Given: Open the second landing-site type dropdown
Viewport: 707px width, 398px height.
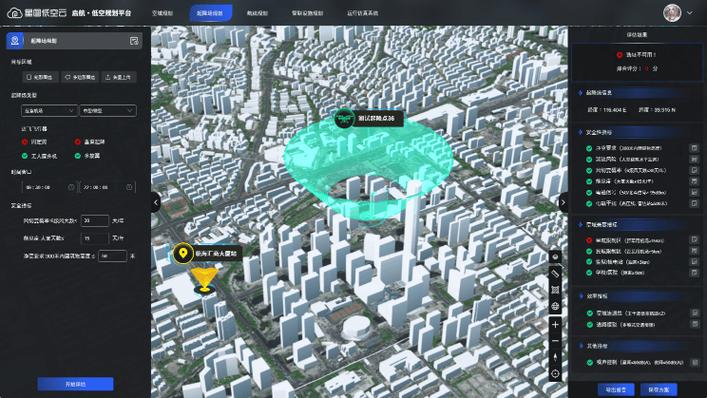Looking at the screenshot, I should pos(108,110).
